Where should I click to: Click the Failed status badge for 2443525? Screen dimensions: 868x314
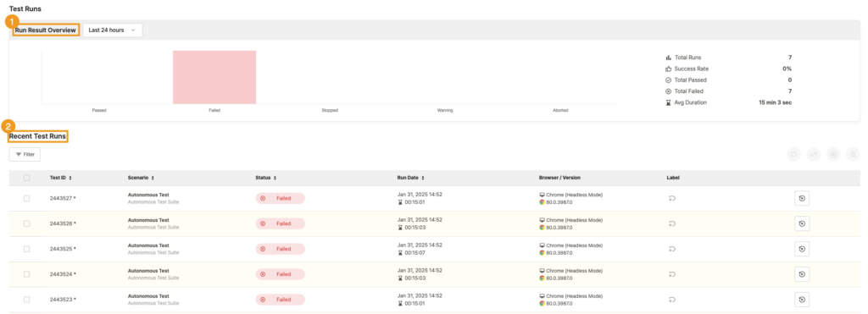tap(280, 249)
